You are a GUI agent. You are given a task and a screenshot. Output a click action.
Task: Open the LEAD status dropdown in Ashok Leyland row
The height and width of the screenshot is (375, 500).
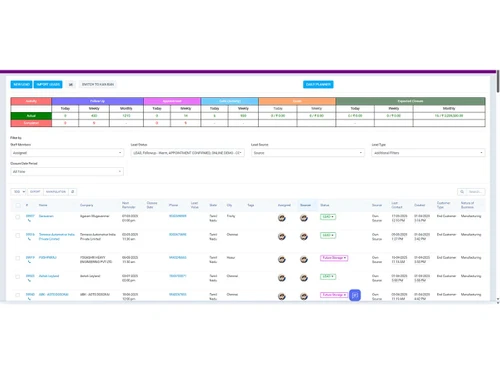click(x=328, y=276)
